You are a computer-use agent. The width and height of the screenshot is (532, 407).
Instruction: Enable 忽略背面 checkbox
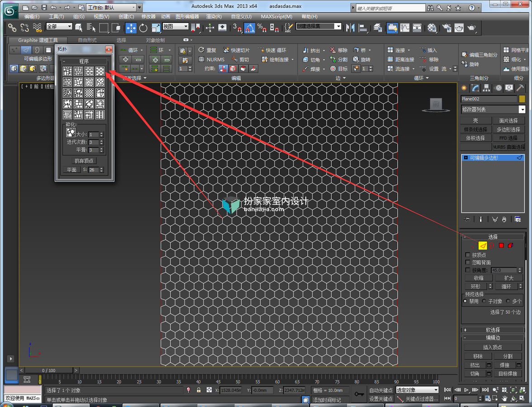pyautogui.click(x=468, y=262)
